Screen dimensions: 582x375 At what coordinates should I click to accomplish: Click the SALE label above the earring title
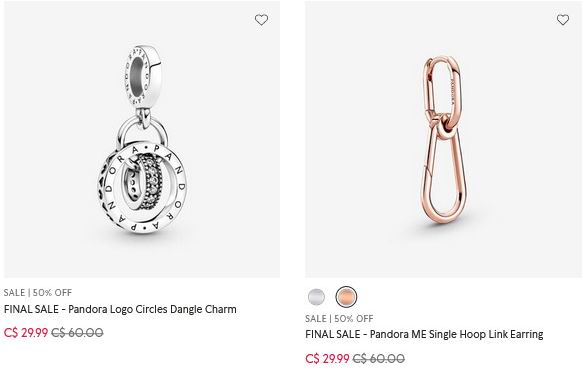click(x=316, y=319)
